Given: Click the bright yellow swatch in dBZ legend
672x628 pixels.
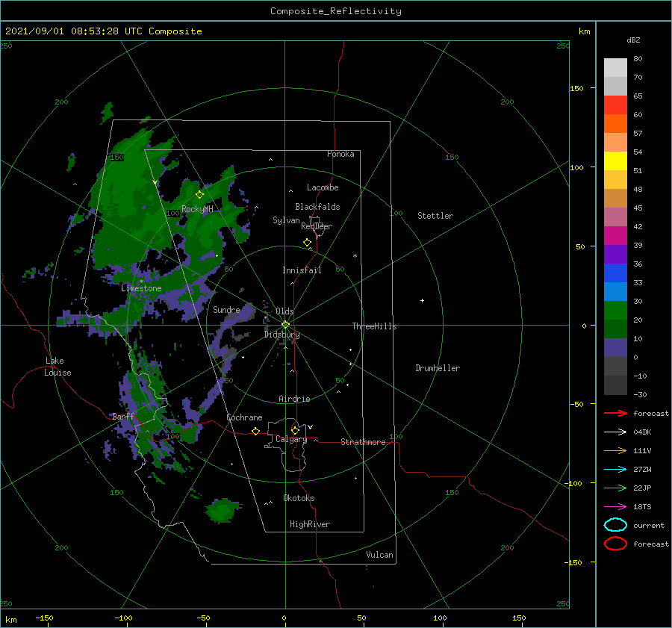Looking at the screenshot, I should point(615,161).
